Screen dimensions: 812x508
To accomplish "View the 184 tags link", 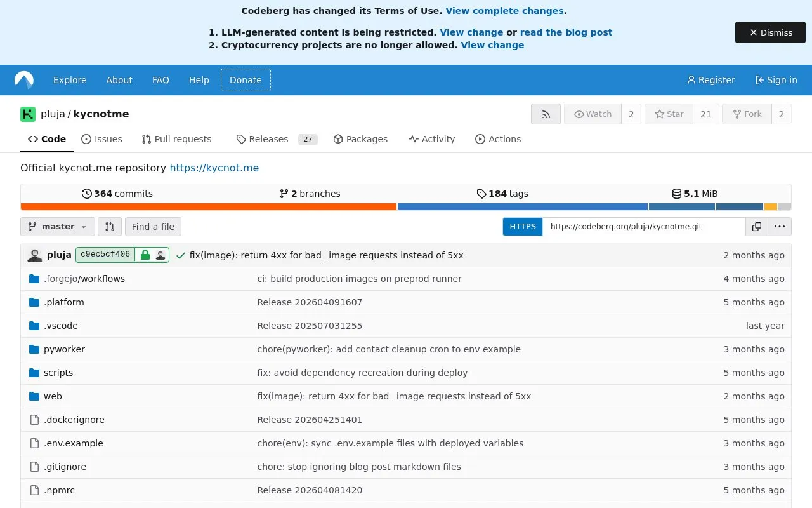I will pos(502,194).
